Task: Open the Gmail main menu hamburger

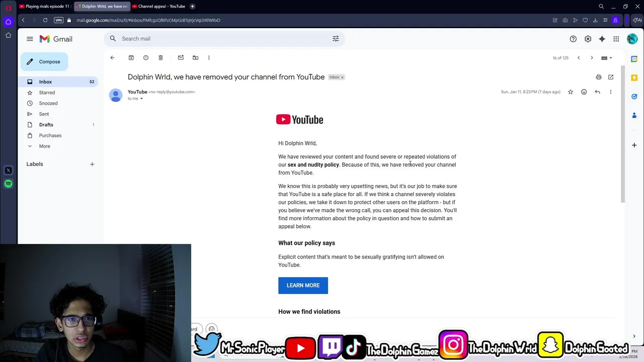Action: pos(30,39)
